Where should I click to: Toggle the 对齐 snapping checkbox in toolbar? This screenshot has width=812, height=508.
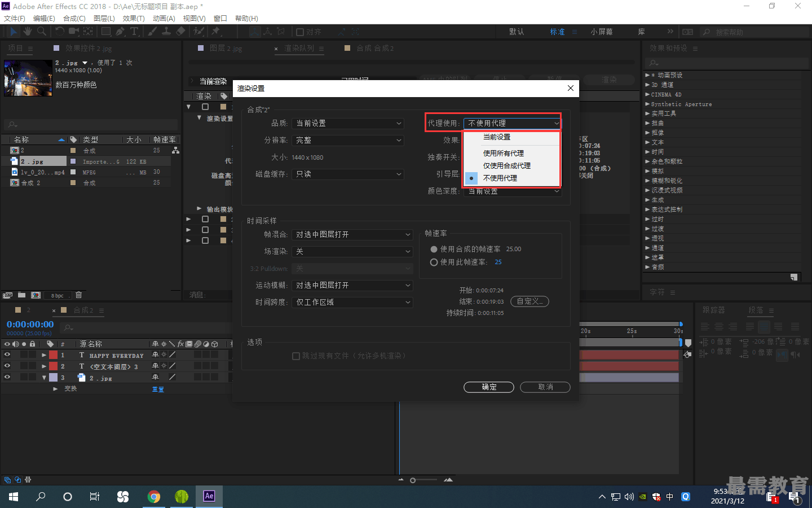pos(300,32)
